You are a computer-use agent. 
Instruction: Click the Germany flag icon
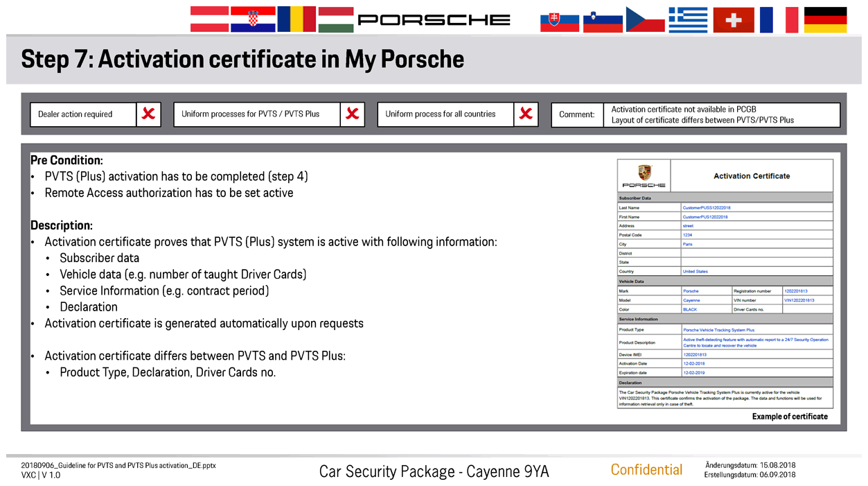coord(825,19)
